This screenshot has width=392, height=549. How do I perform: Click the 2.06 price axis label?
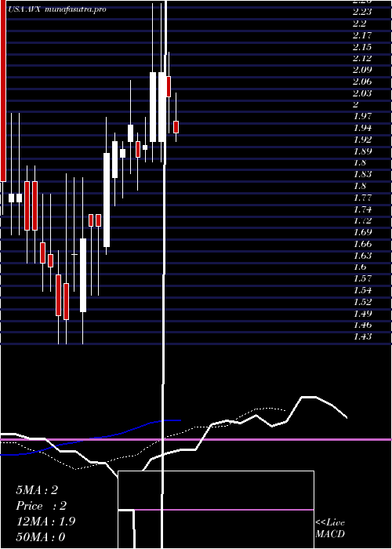pyautogui.click(x=362, y=82)
